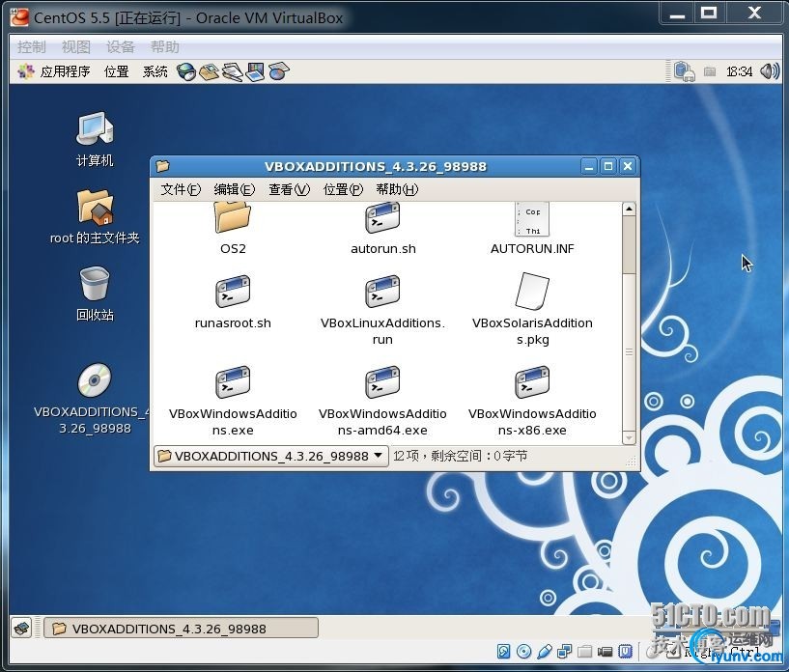Image resolution: width=789 pixels, height=672 pixels.
Task: Select VBoxWindowsAdditions-x86.exe file
Action: [532, 401]
